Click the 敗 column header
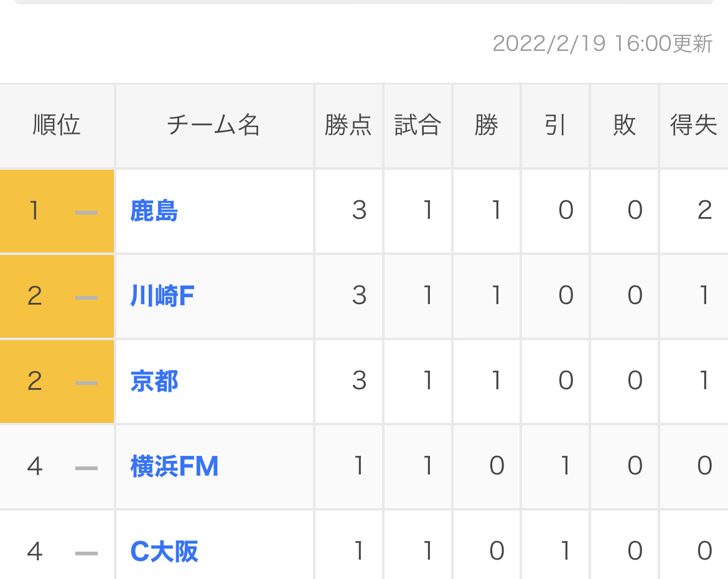Viewport: 728px width, 579px height. pyautogui.click(x=624, y=126)
